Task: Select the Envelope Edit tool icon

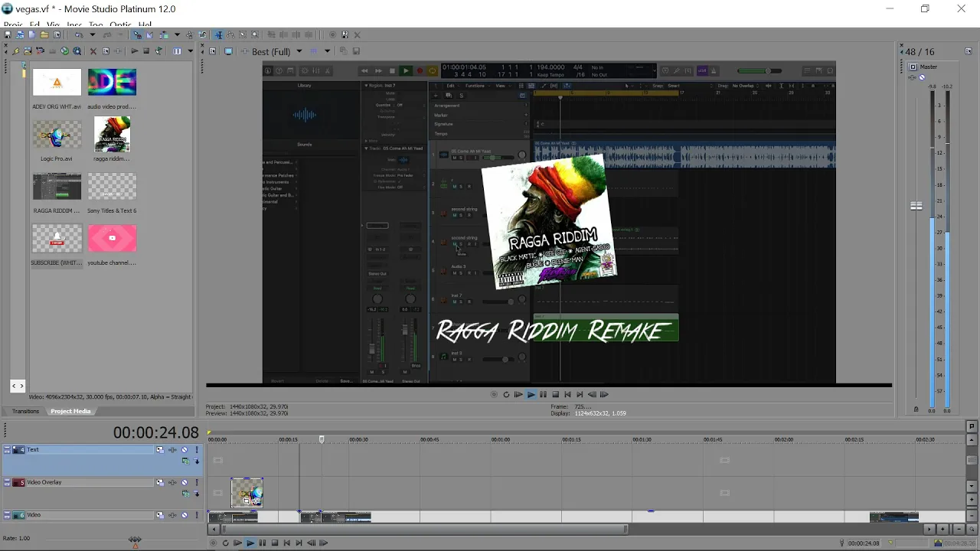Action: point(230,34)
